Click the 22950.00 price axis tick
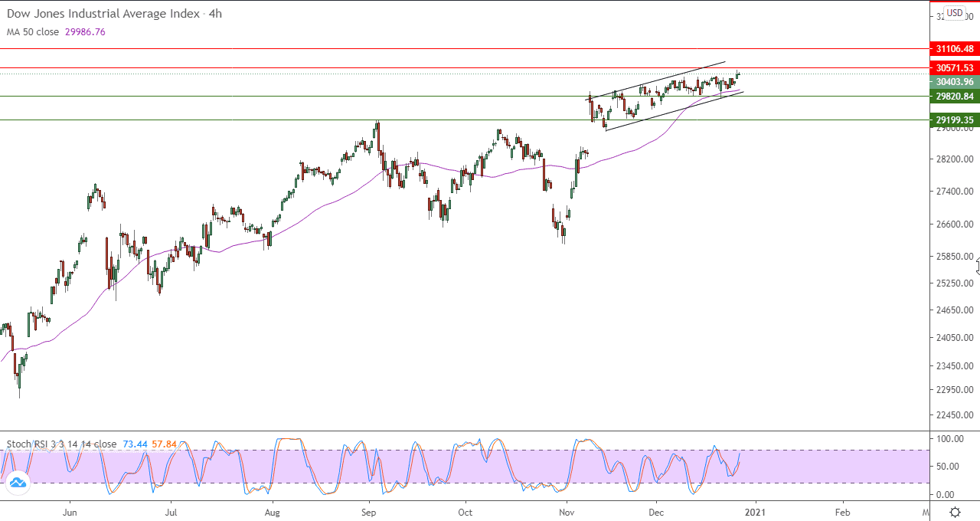 [x=954, y=390]
